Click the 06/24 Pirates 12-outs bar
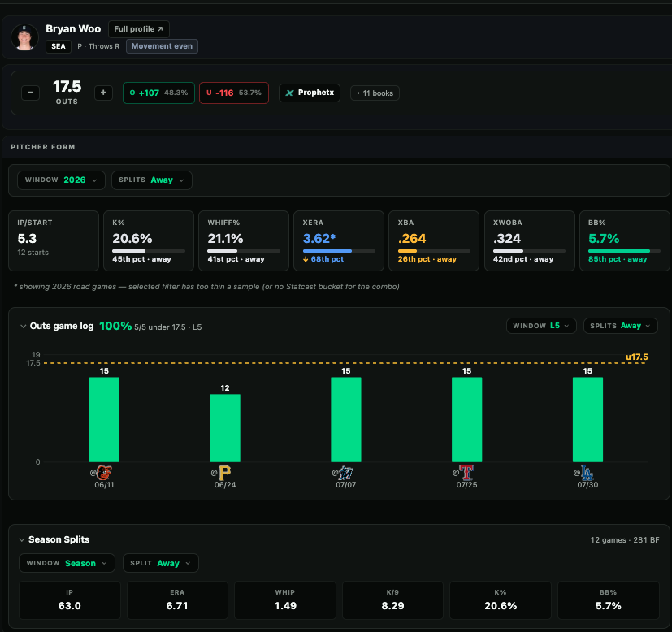The width and height of the screenshot is (672, 632). tap(225, 428)
